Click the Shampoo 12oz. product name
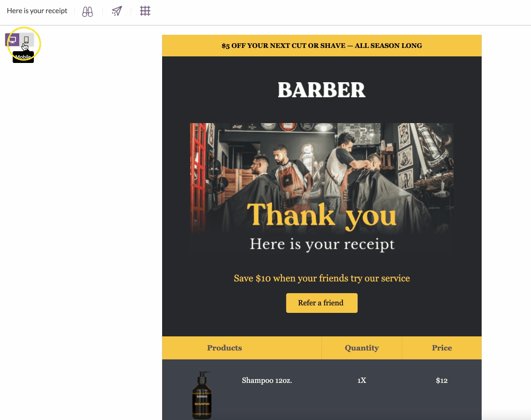 [267, 381]
